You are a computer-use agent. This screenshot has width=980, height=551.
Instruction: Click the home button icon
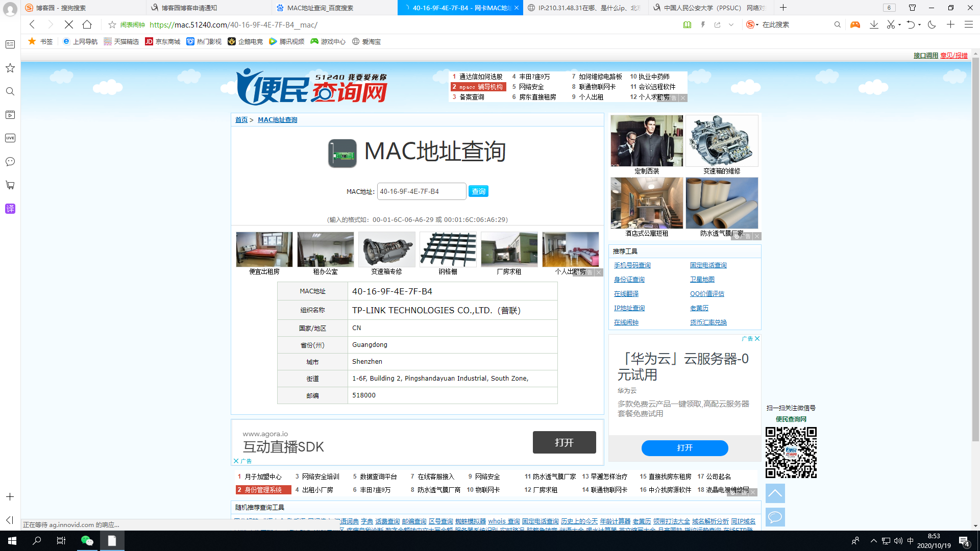(x=87, y=24)
